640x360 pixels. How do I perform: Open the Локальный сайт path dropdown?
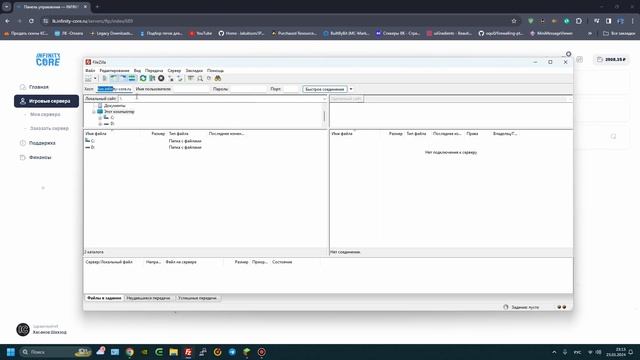tap(324, 99)
